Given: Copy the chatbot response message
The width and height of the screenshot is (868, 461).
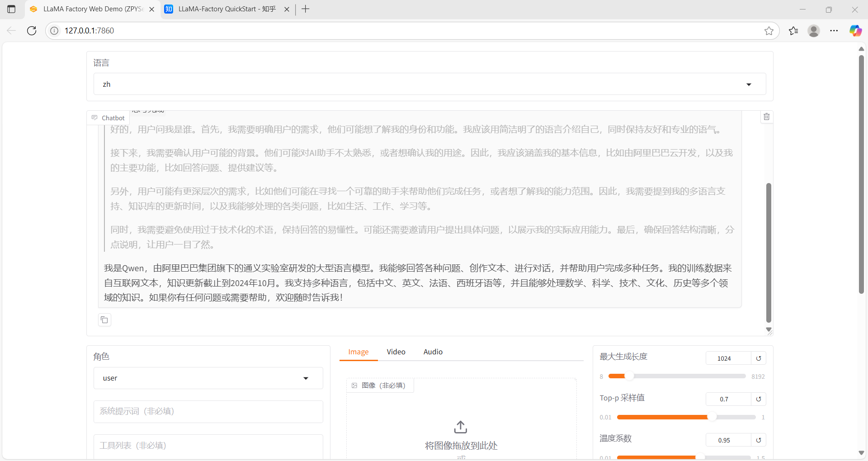Looking at the screenshot, I should pyautogui.click(x=104, y=320).
